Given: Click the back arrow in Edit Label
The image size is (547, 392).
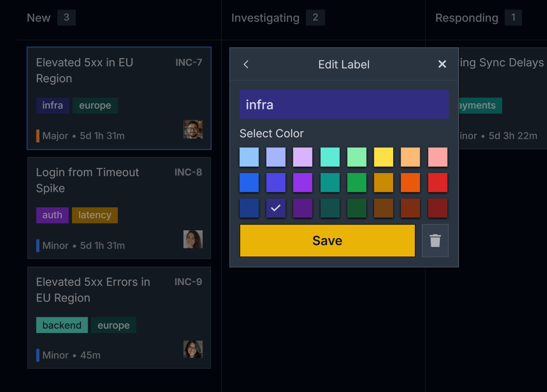Looking at the screenshot, I should [246, 64].
